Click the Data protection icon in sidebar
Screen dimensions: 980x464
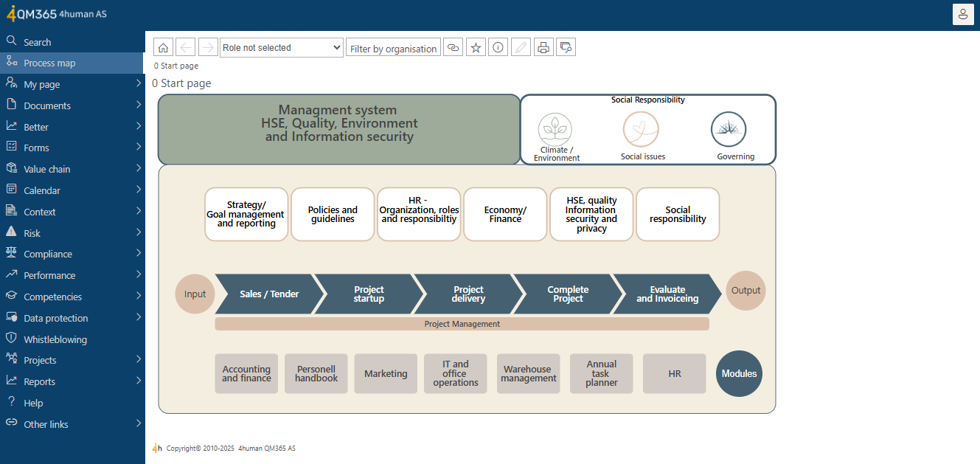[x=11, y=317]
